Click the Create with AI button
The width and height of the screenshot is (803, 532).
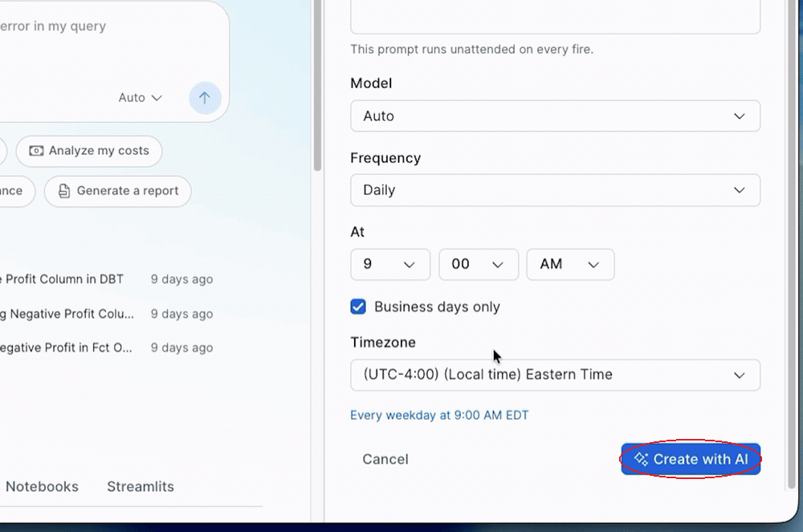(x=691, y=459)
